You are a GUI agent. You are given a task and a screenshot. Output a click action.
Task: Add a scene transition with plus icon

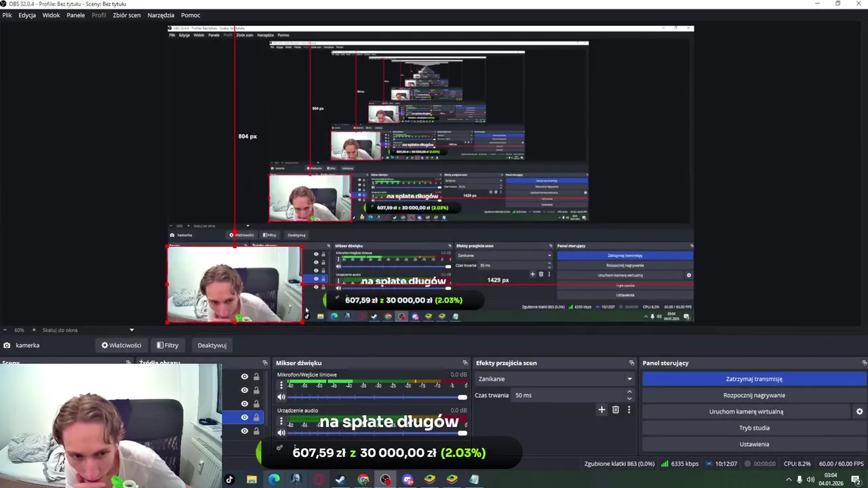coord(601,409)
